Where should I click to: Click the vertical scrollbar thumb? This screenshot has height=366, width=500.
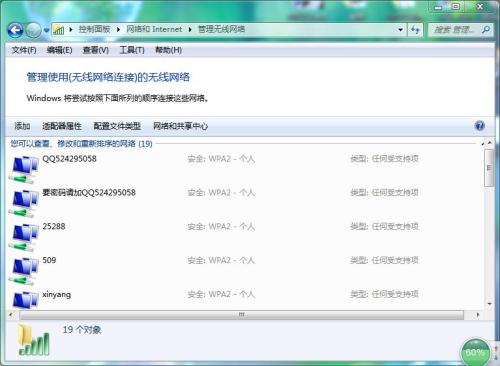(489, 168)
